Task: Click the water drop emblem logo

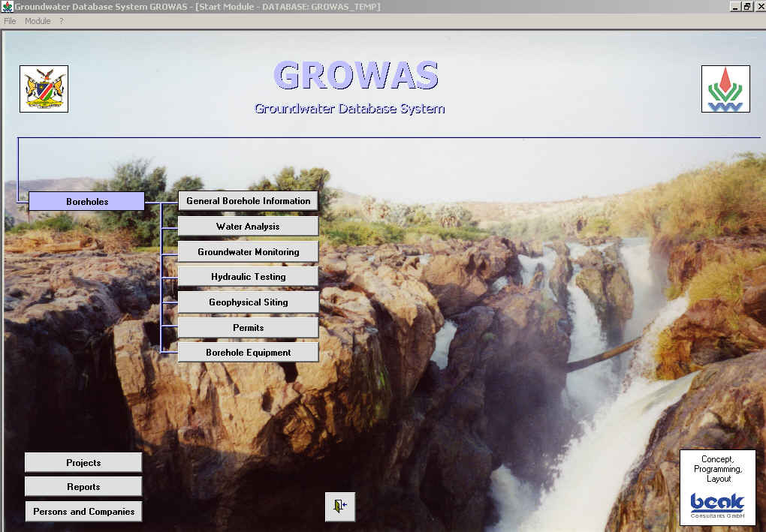Action: point(725,89)
